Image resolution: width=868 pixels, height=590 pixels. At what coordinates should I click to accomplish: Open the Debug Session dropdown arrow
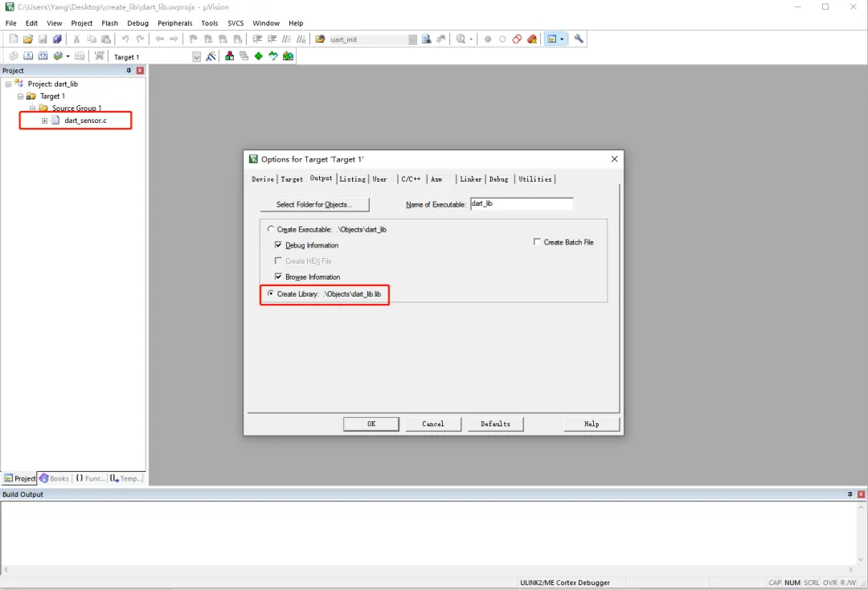[471, 39]
